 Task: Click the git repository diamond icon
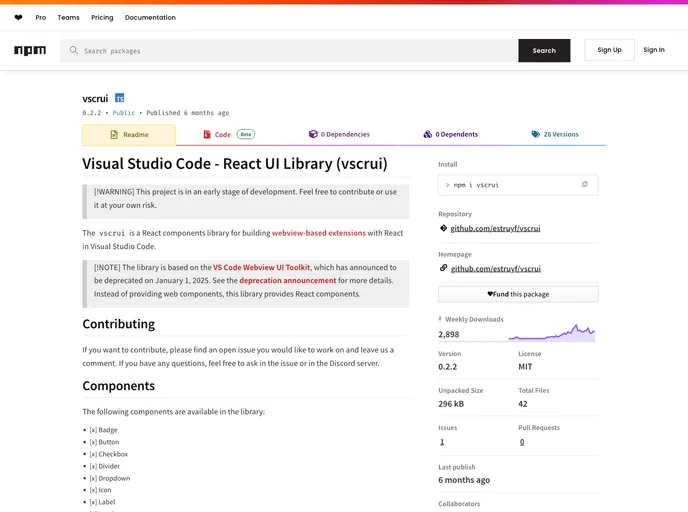pos(443,228)
